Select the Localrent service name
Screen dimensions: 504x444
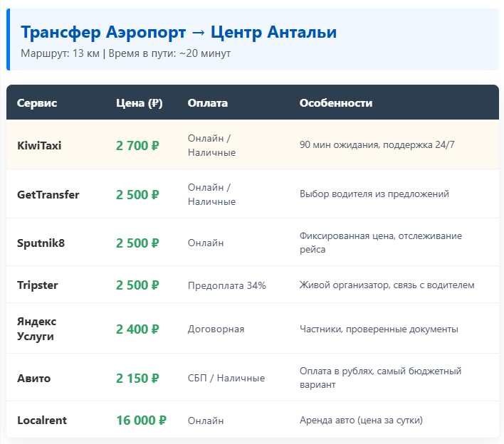coord(42,421)
